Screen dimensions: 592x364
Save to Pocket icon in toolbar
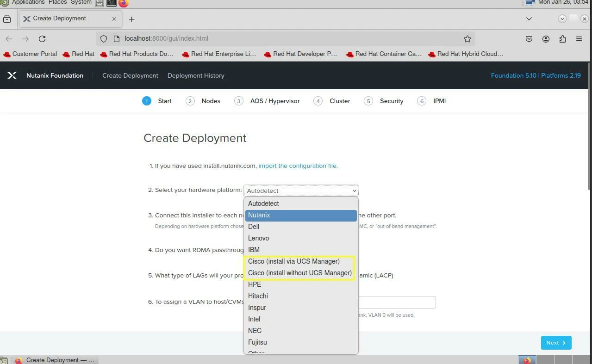[x=529, y=39]
